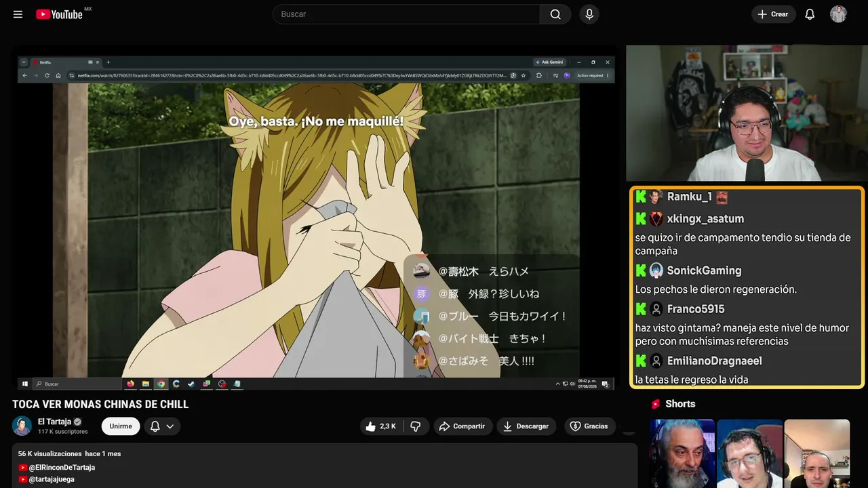This screenshot has height=488, width=868.
Task: Expand the tab search arrow in recorded browser
Action: point(24,62)
